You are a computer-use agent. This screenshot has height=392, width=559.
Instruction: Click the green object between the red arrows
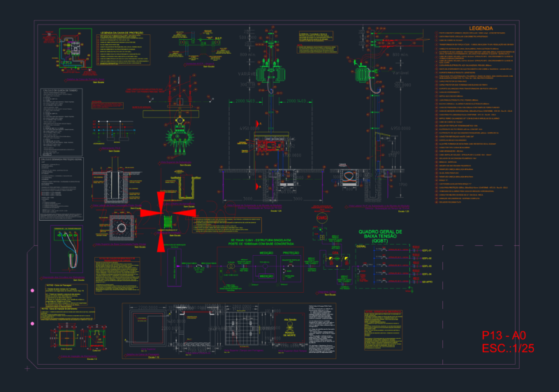[x=168, y=222]
